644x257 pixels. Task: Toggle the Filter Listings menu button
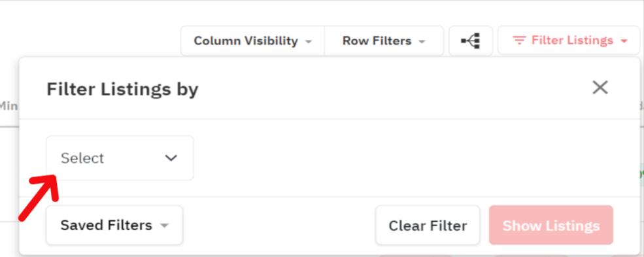pyautogui.click(x=569, y=41)
